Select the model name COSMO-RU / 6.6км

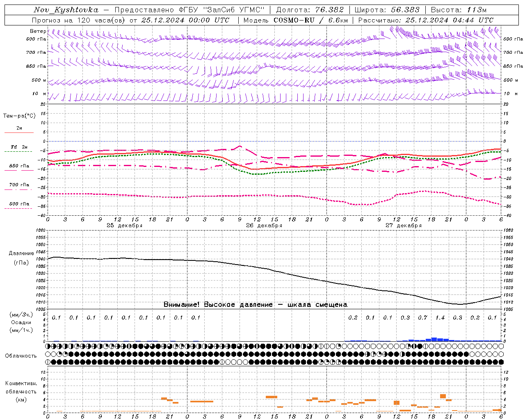(310, 20)
